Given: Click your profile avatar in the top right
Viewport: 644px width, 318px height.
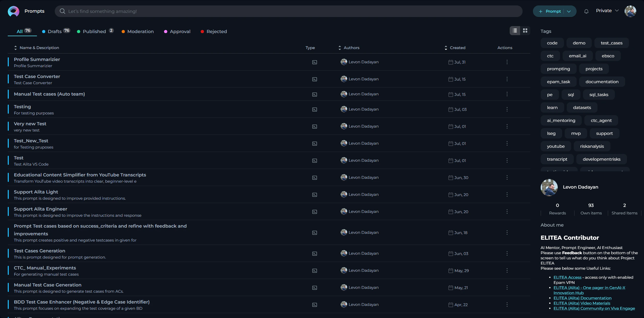Looking at the screenshot, I should pyautogui.click(x=631, y=11).
